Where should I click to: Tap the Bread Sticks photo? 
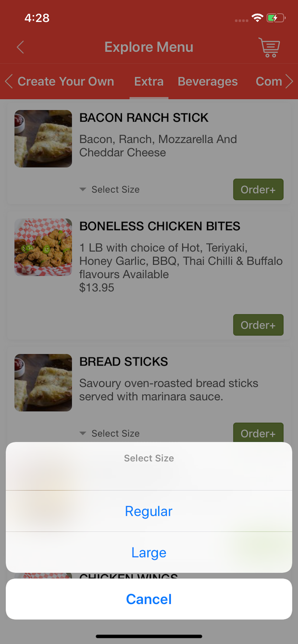point(43,383)
